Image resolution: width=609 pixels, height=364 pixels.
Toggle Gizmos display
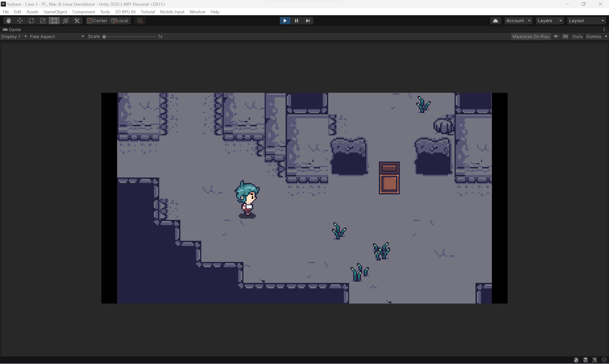(594, 37)
